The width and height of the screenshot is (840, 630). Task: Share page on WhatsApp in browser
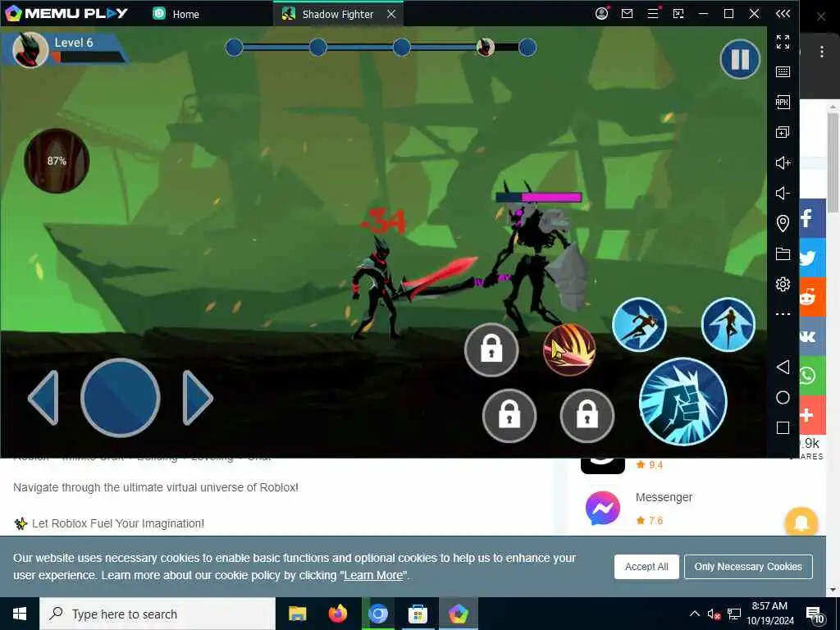point(812,376)
